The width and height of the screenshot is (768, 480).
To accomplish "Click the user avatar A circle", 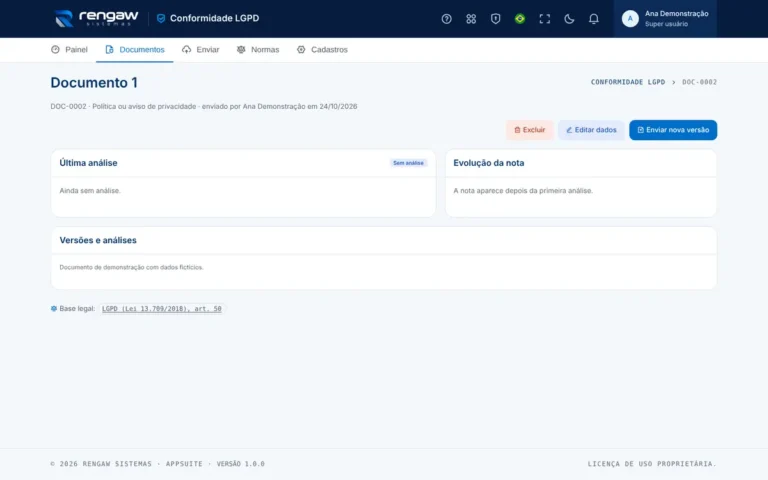I will [x=630, y=19].
